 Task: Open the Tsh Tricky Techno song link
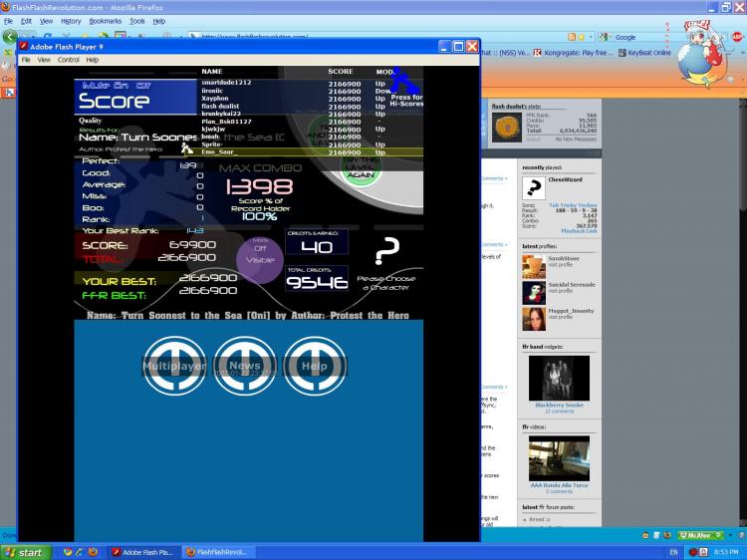pos(573,205)
